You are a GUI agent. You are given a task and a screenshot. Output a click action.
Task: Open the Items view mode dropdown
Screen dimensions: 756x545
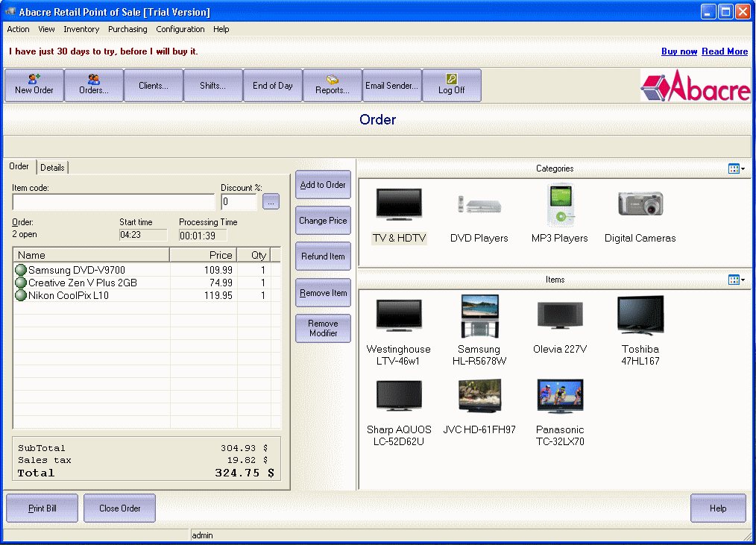(x=737, y=280)
